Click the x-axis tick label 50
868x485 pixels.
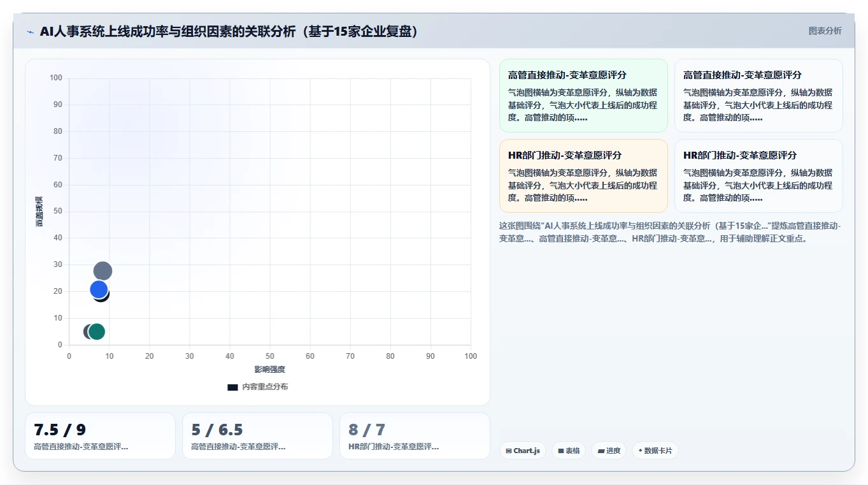point(270,356)
